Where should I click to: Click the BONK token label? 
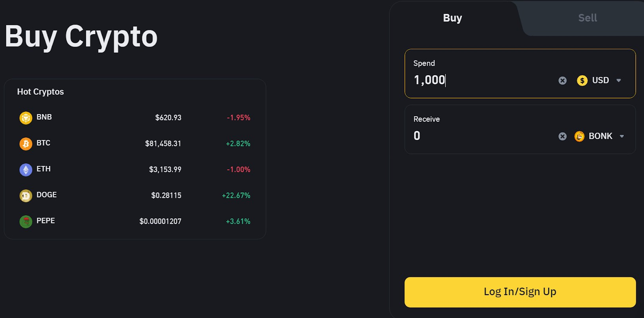coord(601,136)
